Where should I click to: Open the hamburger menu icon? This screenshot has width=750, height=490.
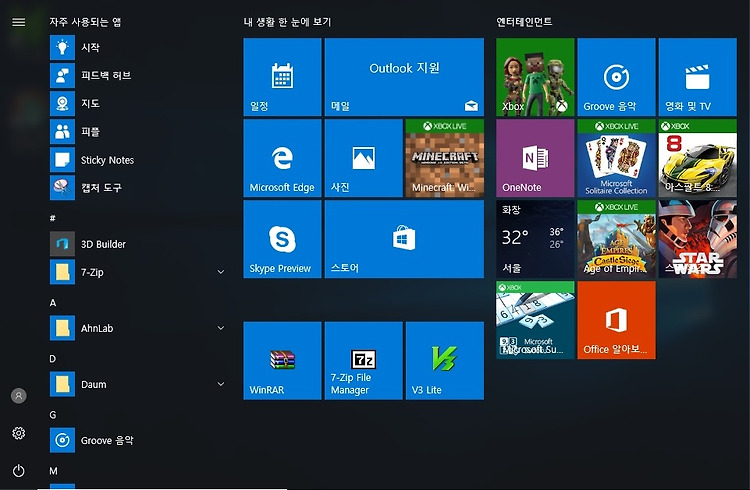pos(19,22)
